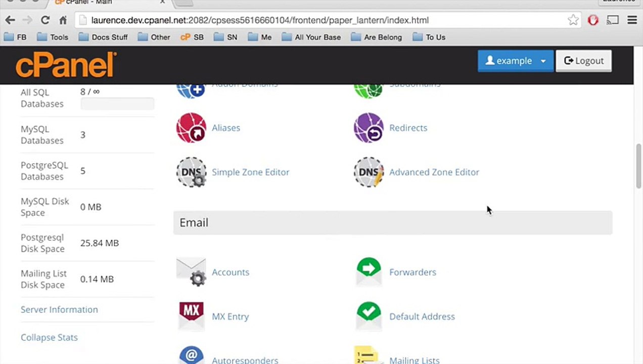Open the Autoresponders @ icon

coord(191,355)
